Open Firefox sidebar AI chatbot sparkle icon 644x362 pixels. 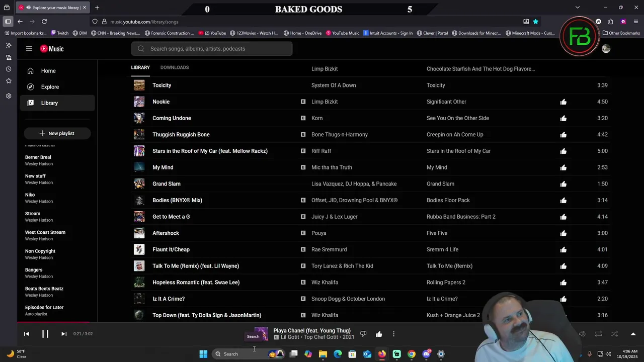coord(9,45)
